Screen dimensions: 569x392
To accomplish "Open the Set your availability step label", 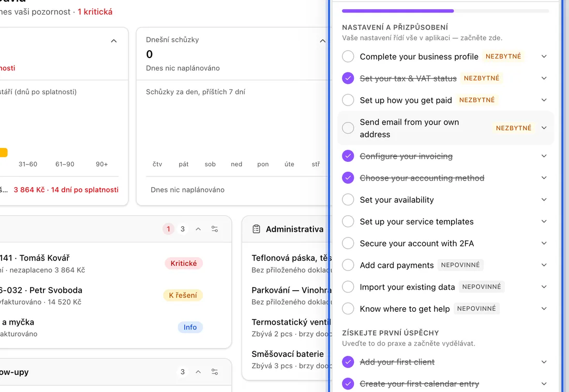I will pyautogui.click(x=397, y=200).
